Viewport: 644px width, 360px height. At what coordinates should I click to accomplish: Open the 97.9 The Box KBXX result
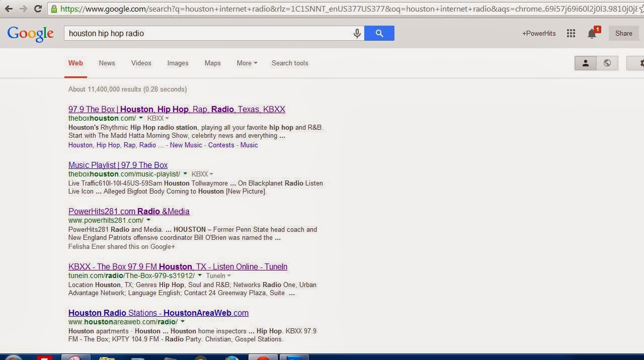177,109
